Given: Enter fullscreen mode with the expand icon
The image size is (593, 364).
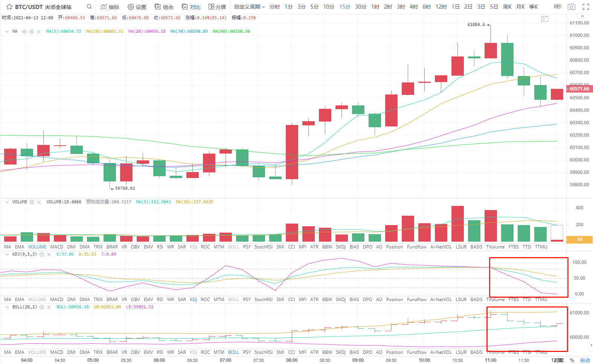Looking at the screenshot, I should click(586, 7).
